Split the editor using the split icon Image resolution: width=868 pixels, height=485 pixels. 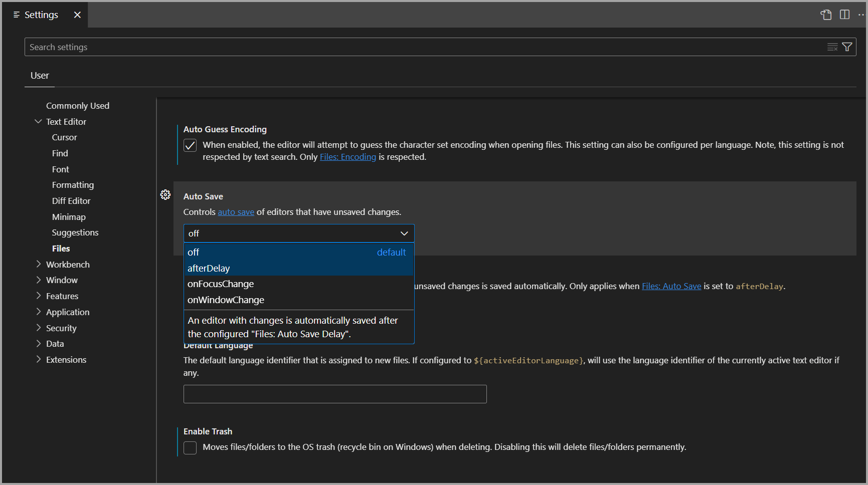[x=845, y=15]
